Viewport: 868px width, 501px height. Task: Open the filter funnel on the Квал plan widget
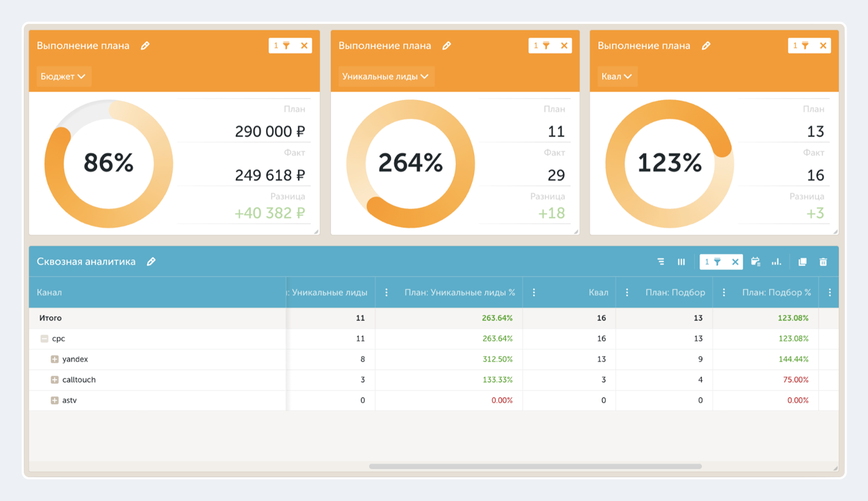pos(805,46)
